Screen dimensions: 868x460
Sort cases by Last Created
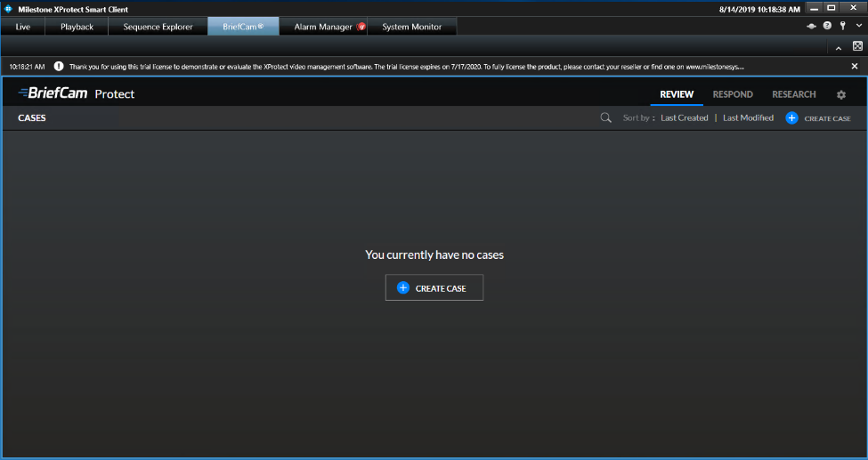pos(685,118)
